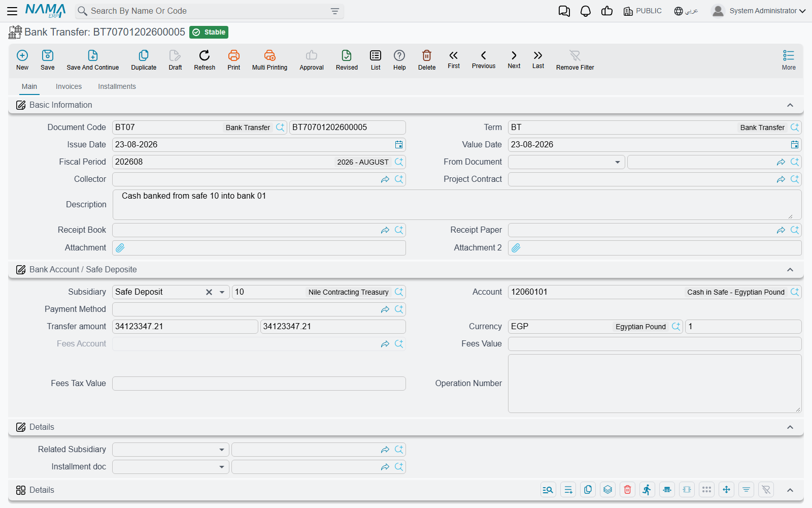Jump to the Last record
Image resolution: width=812 pixels, height=508 pixels.
pos(538,59)
